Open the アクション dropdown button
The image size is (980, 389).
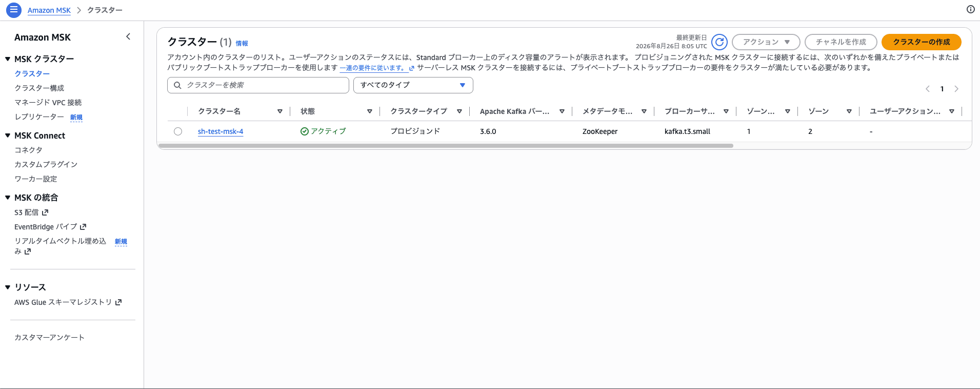click(766, 42)
